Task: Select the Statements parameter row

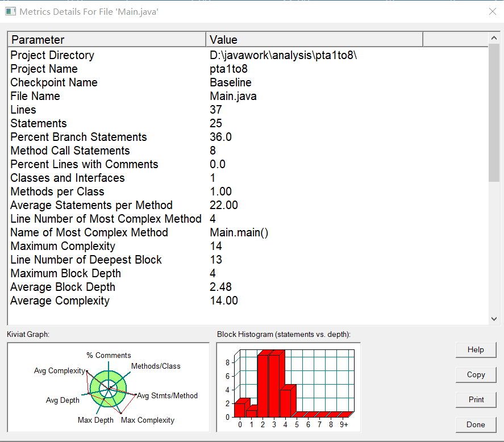Action: (248, 123)
